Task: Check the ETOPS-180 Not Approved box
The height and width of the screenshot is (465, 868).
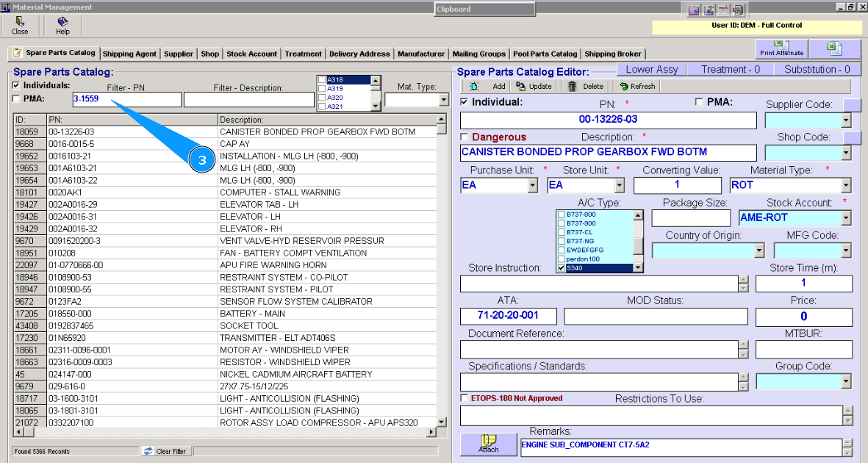Action: click(464, 398)
